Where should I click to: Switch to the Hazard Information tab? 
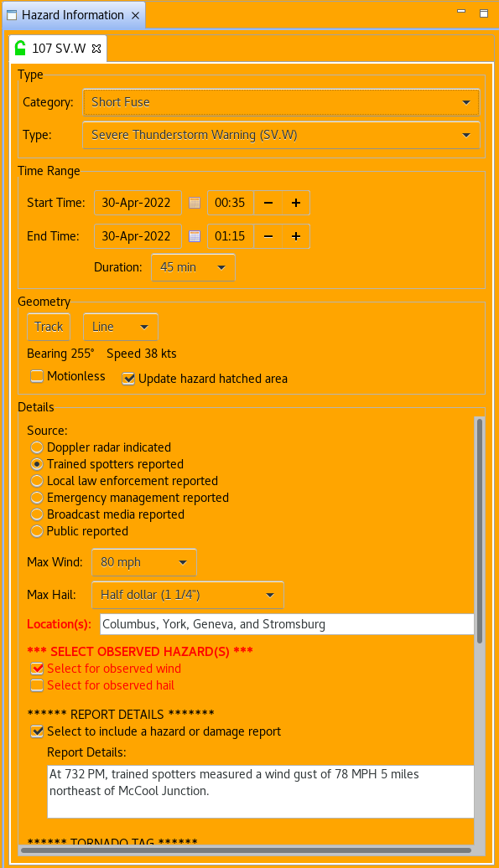[73, 15]
